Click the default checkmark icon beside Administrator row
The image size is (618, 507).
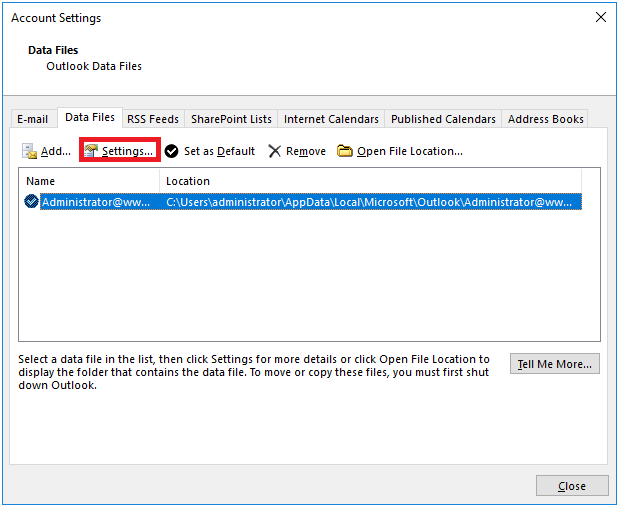tap(31, 201)
